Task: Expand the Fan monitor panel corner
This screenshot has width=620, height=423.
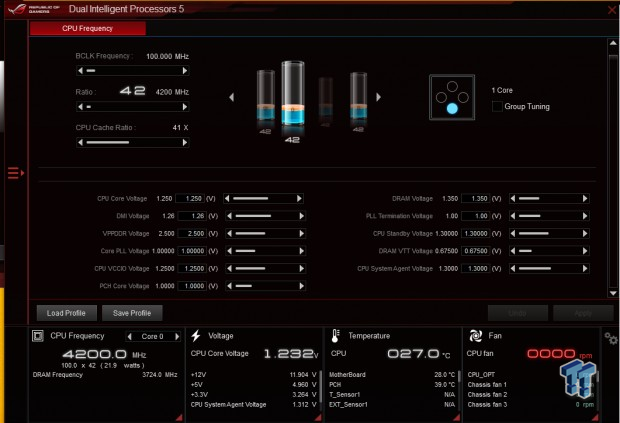Action: tap(595, 417)
